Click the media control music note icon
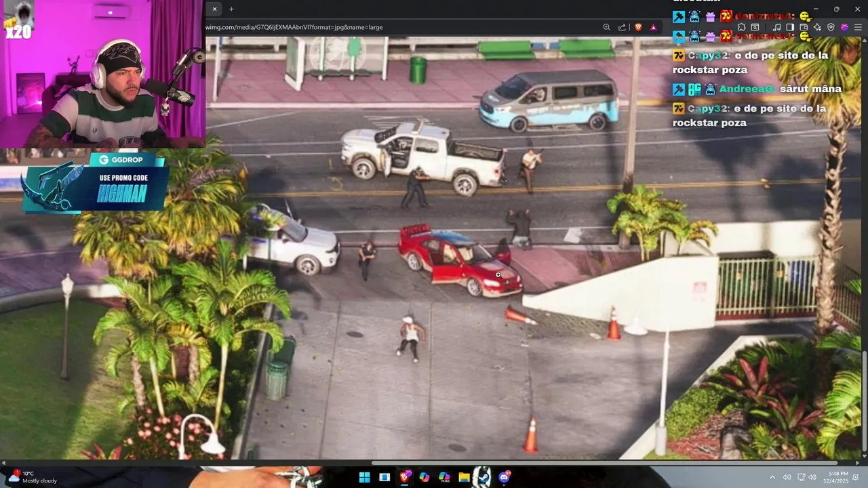Screen dimensions: 868x488 777,27
